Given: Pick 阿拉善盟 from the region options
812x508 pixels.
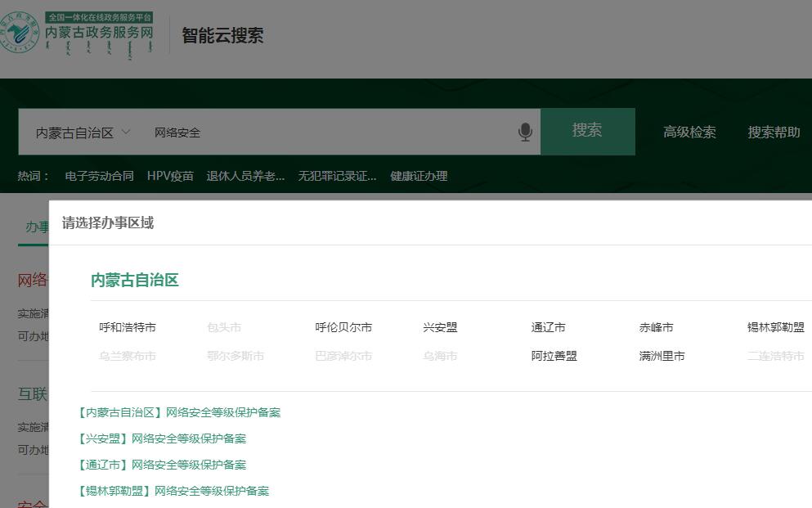Looking at the screenshot, I should pyautogui.click(x=554, y=356).
